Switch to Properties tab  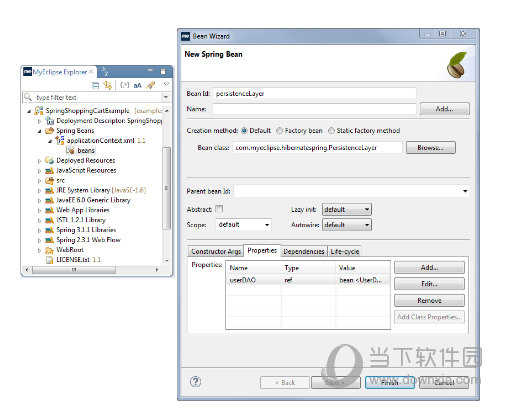click(x=262, y=251)
